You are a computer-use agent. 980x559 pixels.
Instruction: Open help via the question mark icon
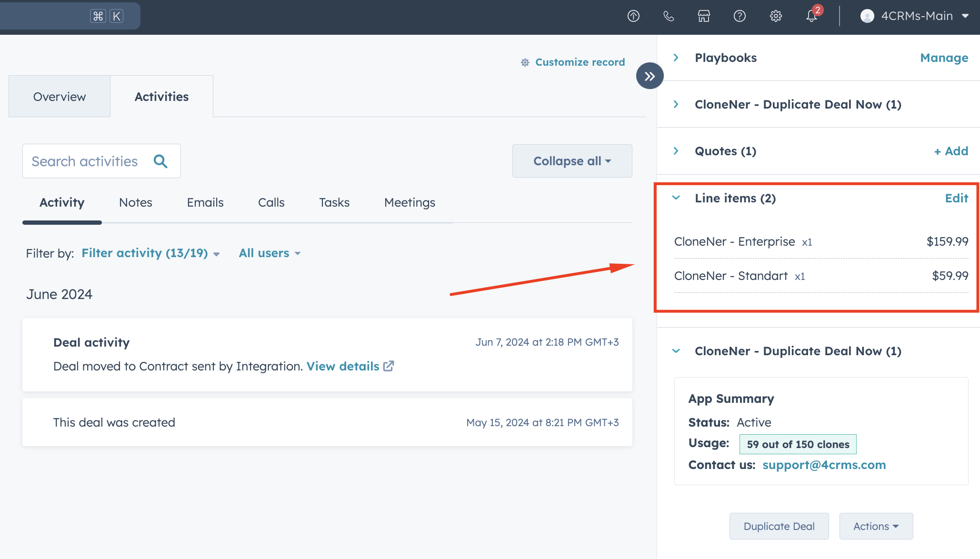point(740,16)
